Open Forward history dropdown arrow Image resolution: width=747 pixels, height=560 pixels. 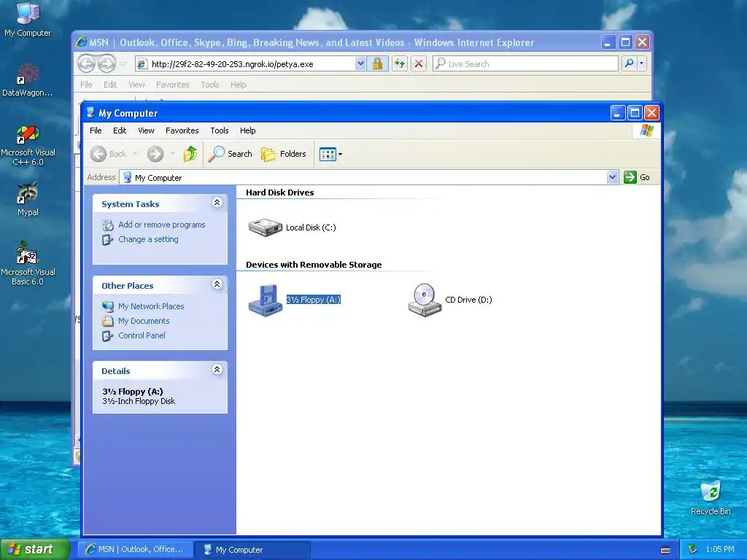(x=172, y=154)
